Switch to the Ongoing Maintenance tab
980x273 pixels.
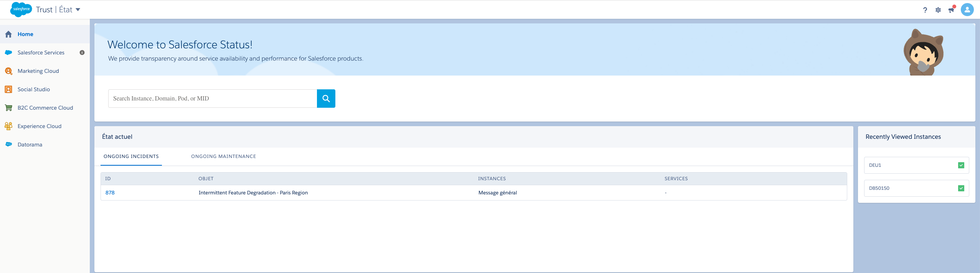pos(223,156)
